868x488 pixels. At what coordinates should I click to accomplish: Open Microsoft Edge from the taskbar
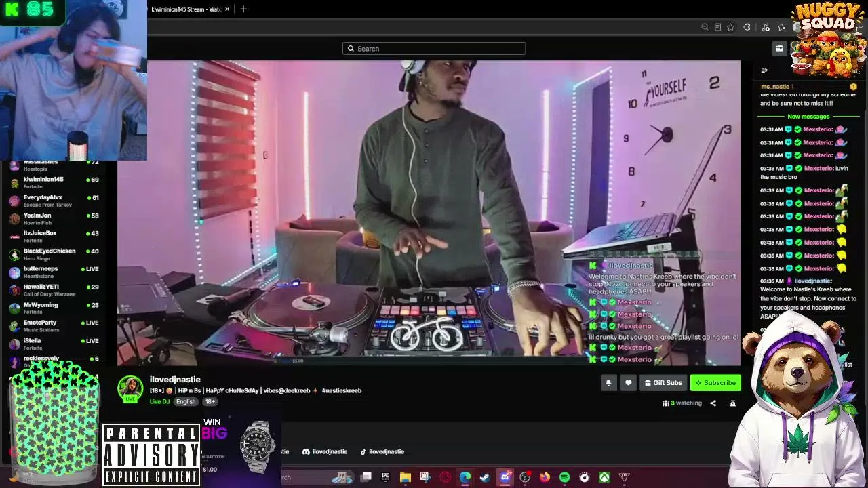pyautogui.click(x=465, y=478)
